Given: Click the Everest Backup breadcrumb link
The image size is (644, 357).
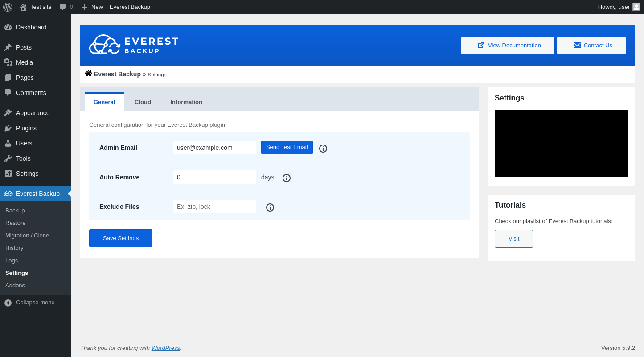Looking at the screenshot, I should point(117,74).
